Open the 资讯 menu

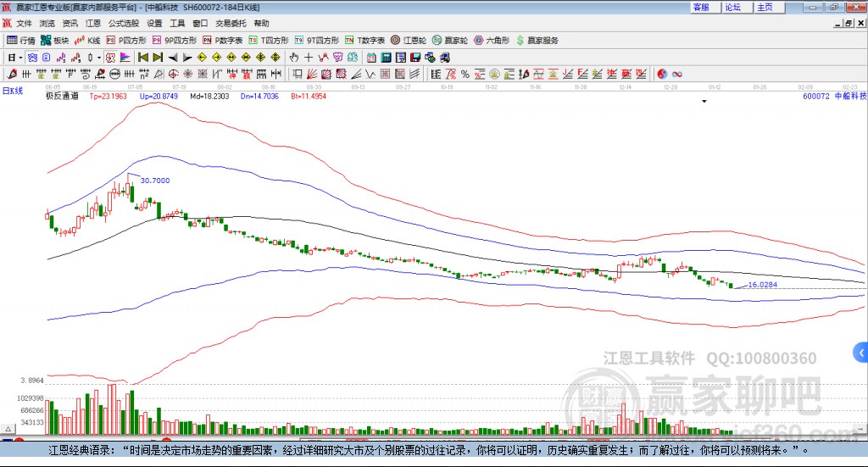(x=70, y=23)
